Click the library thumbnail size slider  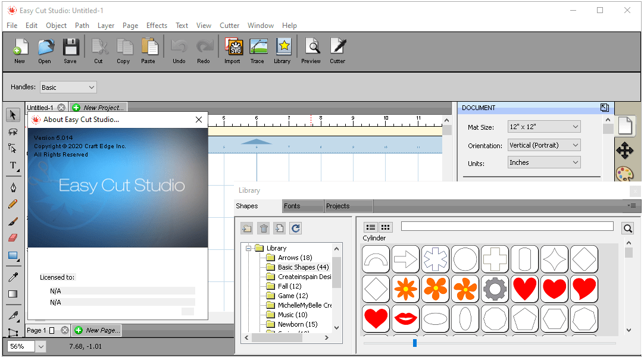coord(415,343)
